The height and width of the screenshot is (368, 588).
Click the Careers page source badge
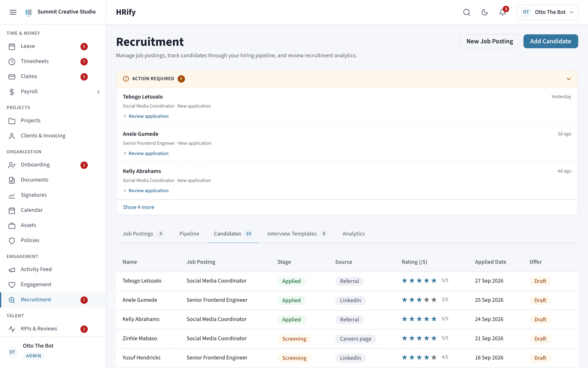(x=355, y=339)
